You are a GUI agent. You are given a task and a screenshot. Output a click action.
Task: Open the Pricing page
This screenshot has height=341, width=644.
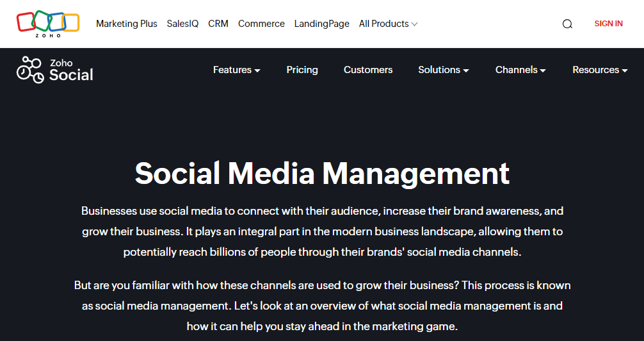302,70
